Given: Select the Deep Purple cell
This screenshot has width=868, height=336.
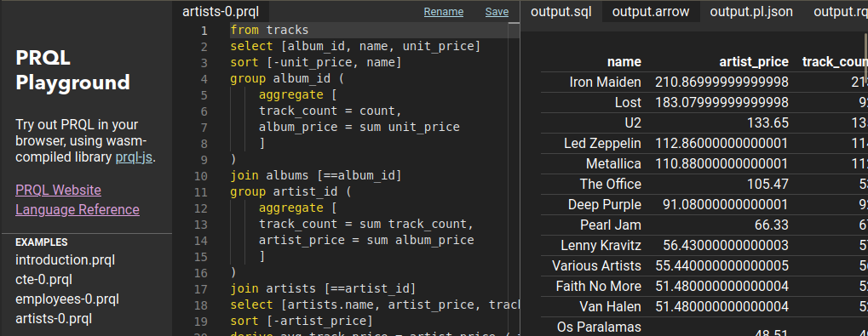Looking at the screenshot, I should coord(605,204).
